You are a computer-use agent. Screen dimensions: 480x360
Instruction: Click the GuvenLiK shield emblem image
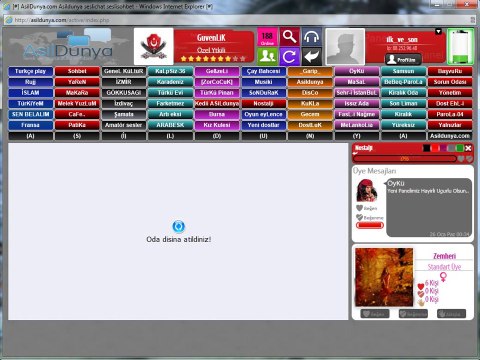[154, 46]
